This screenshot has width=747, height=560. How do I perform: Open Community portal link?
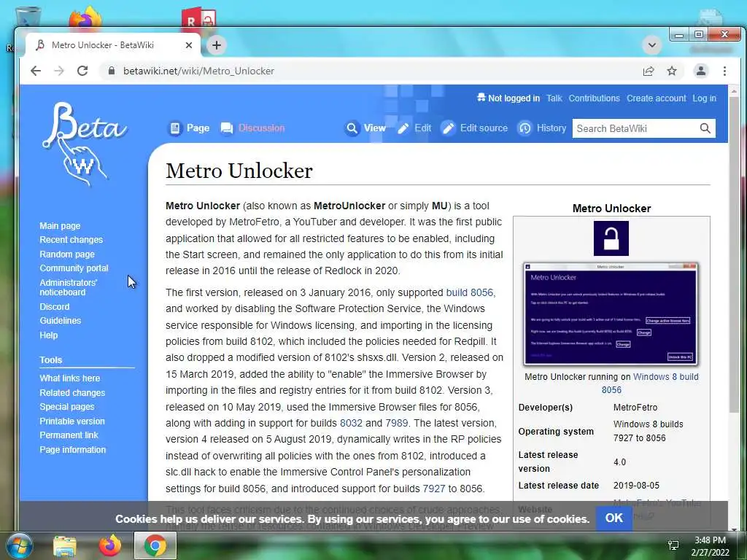pos(74,268)
